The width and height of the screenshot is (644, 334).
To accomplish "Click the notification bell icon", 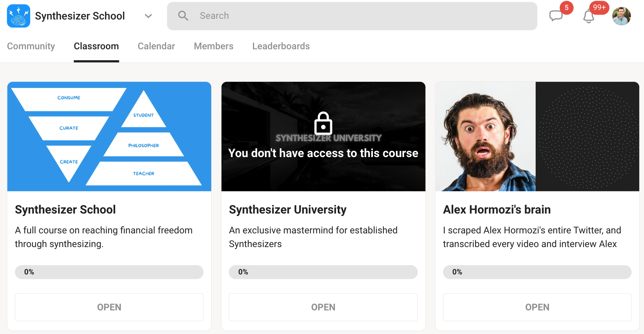I will [x=589, y=16].
